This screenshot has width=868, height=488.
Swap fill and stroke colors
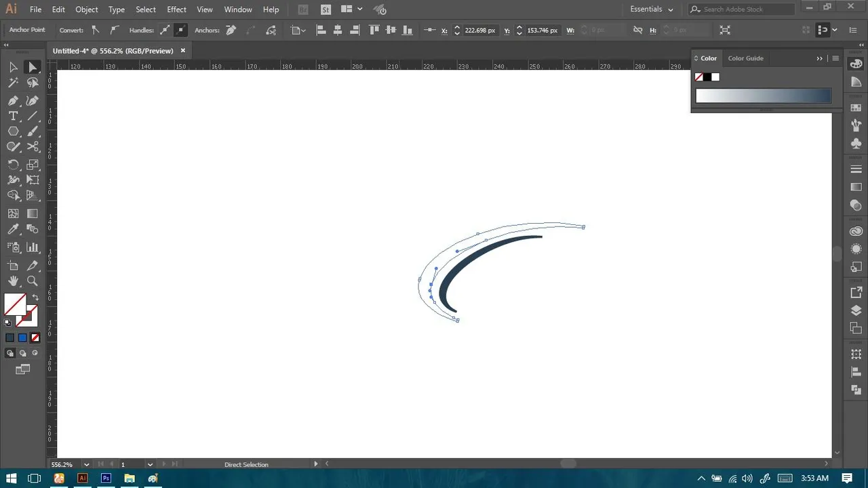click(x=35, y=298)
